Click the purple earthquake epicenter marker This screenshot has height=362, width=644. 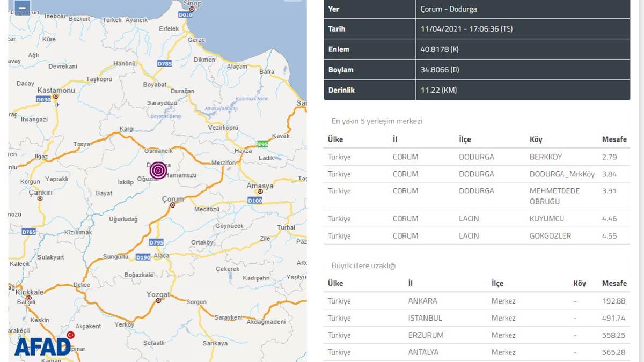click(x=158, y=170)
